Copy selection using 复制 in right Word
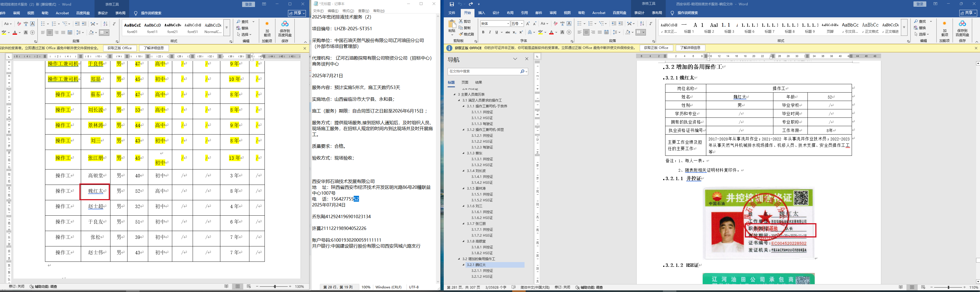The image size is (980, 292). point(465,28)
